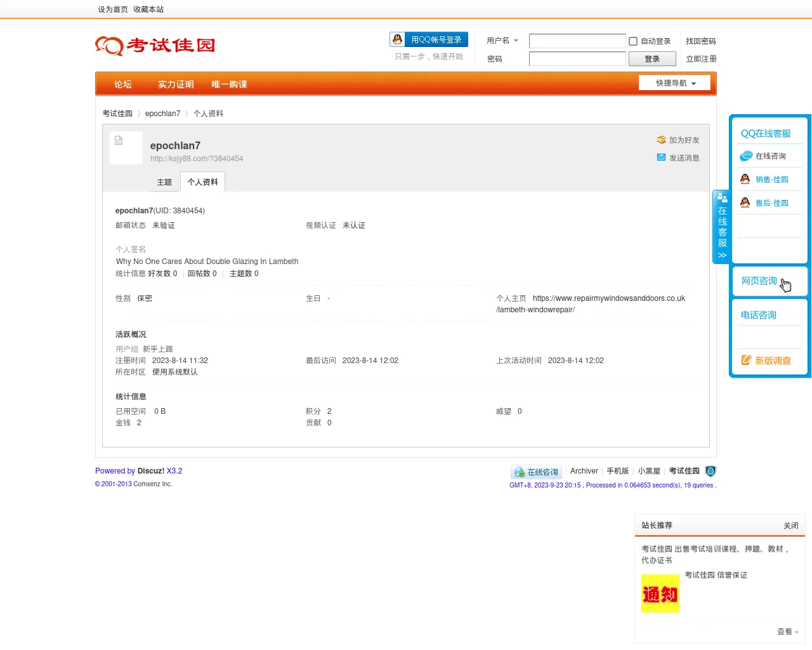The width and height of the screenshot is (812, 650).
Task: Click the 发送消息 link
Action: (684, 158)
